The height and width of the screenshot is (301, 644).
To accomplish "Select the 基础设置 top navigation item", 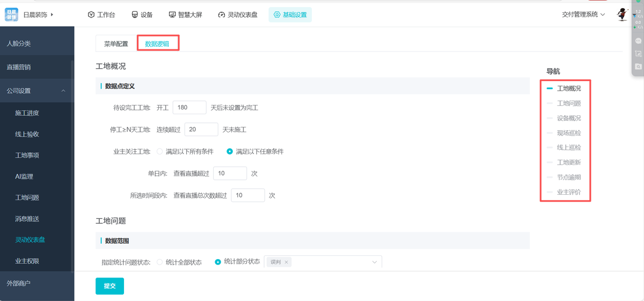I will click(290, 14).
